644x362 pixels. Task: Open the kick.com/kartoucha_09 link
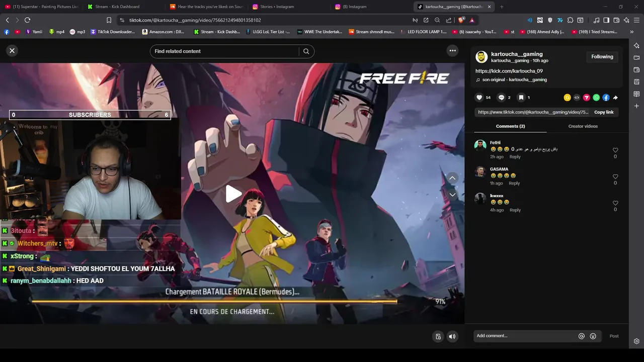point(509,71)
